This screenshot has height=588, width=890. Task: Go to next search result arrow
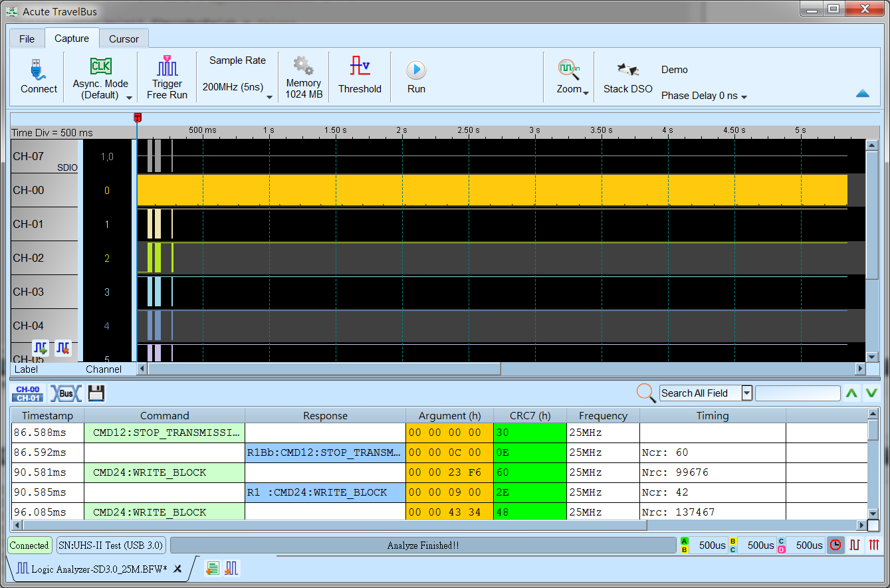(x=871, y=393)
